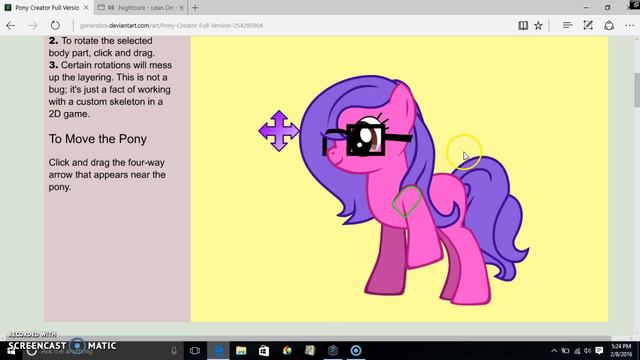Viewport: 640px width, 360px height.
Task: Add page to favorites with star icon
Action: (538, 25)
